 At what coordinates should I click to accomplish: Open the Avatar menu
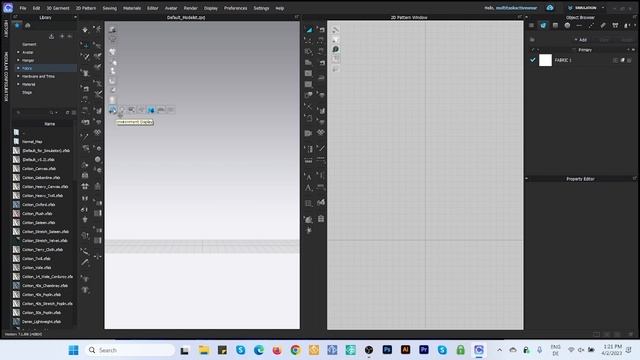tap(171, 8)
